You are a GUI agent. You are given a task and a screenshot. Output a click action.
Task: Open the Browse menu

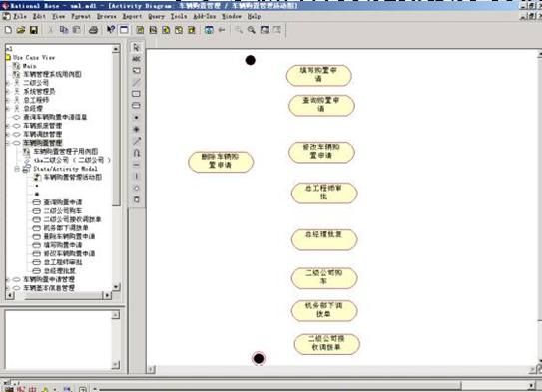tap(107, 16)
